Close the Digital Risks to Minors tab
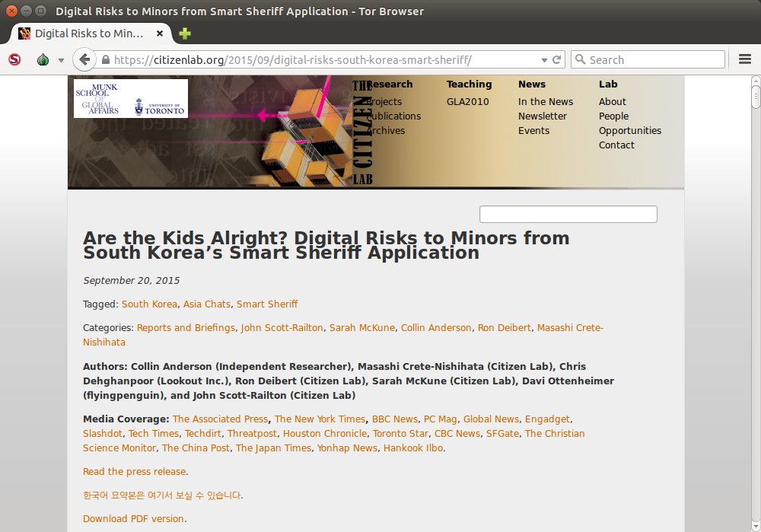This screenshot has width=761, height=532. point(159,33)
